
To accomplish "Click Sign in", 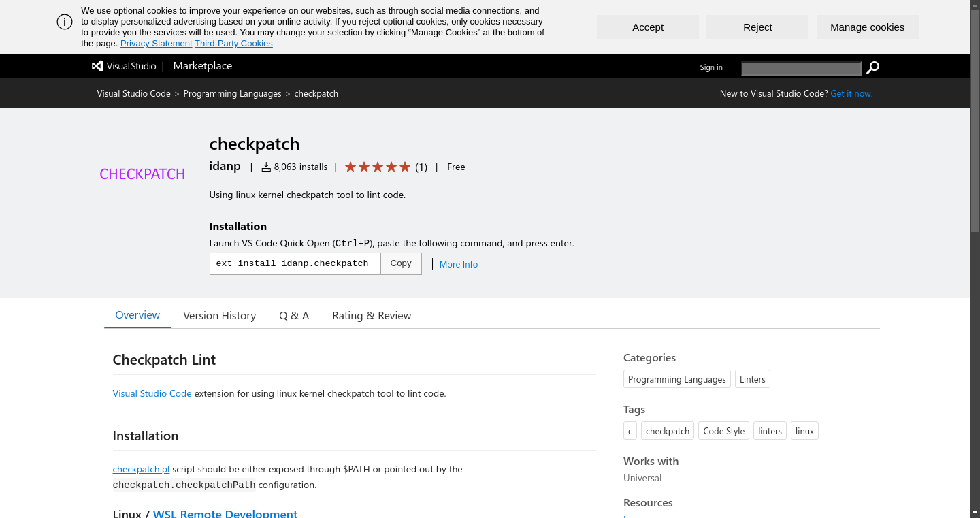I will 711,67.
